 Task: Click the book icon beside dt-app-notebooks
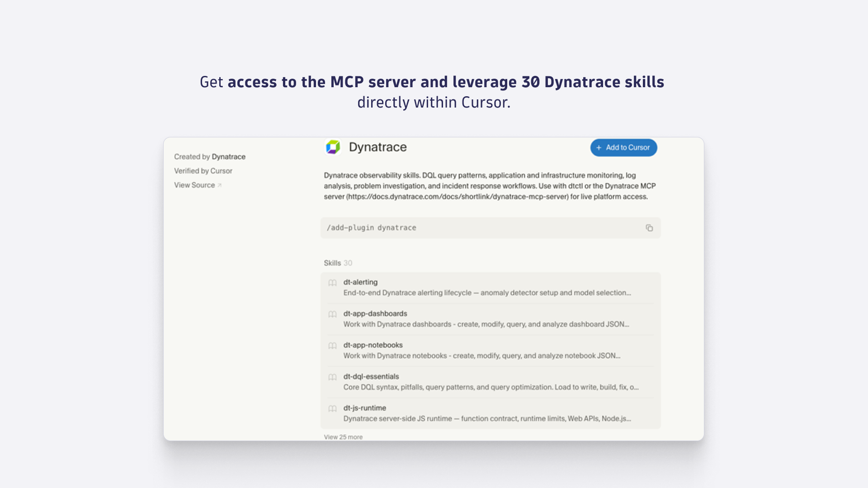click(x=332, y=346)
